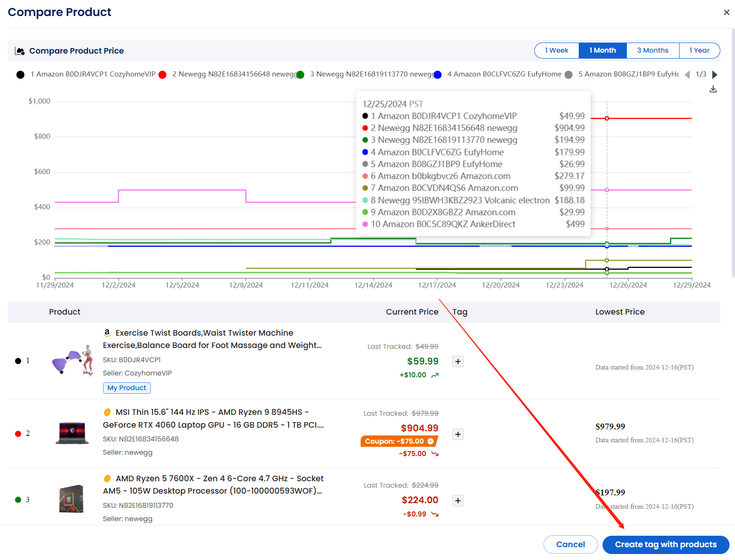Toggle legend series 2 Newegg N82E16834156648

tap(227, 74)
